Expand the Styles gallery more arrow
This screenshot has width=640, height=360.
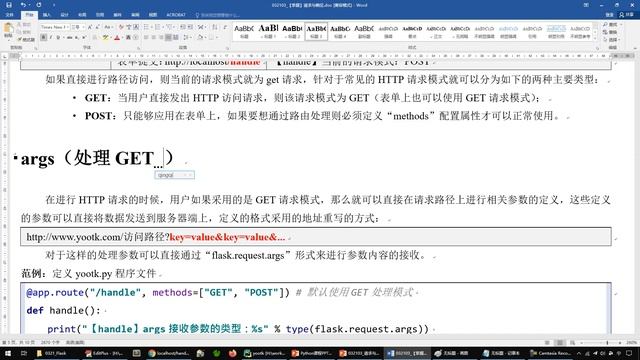click(596, 38)
